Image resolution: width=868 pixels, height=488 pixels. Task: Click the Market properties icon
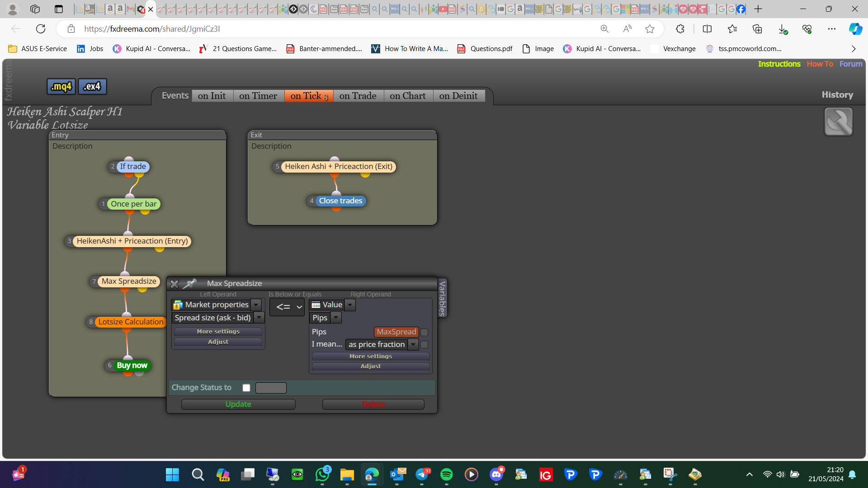(178, 305)
